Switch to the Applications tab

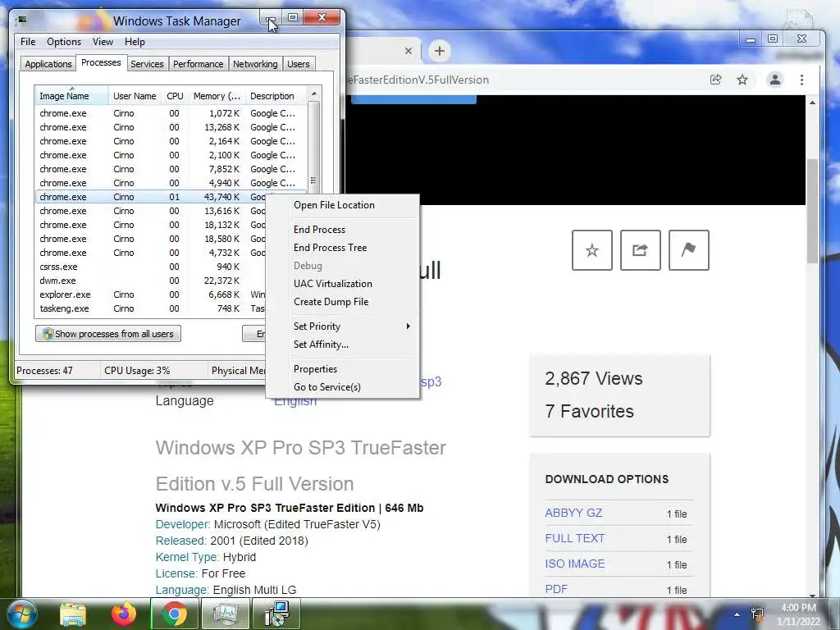48,64
